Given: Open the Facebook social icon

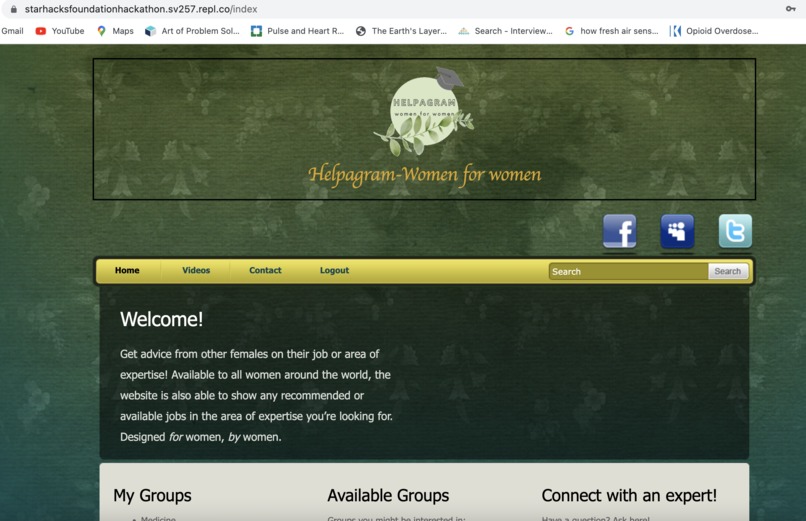Looking at the screenshot, I should [619, 231].
